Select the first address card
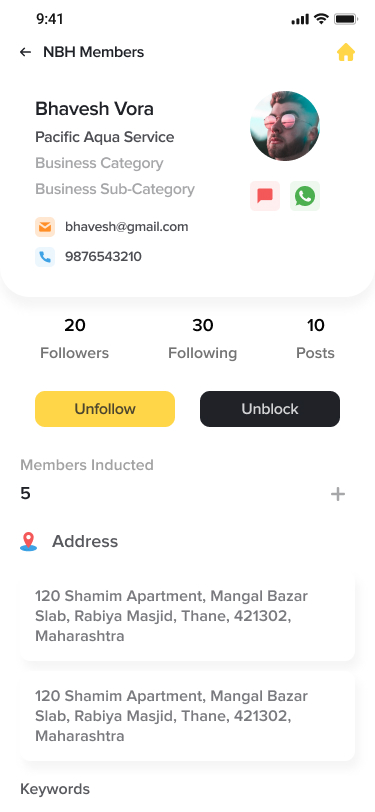Viewport: 375px width, 812px height. [x=188, y=616]
